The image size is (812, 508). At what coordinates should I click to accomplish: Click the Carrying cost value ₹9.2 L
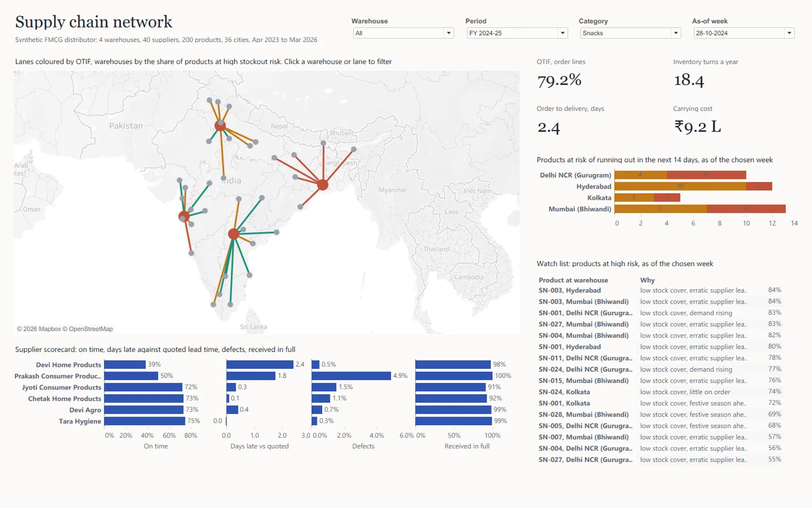pos(697,126)
